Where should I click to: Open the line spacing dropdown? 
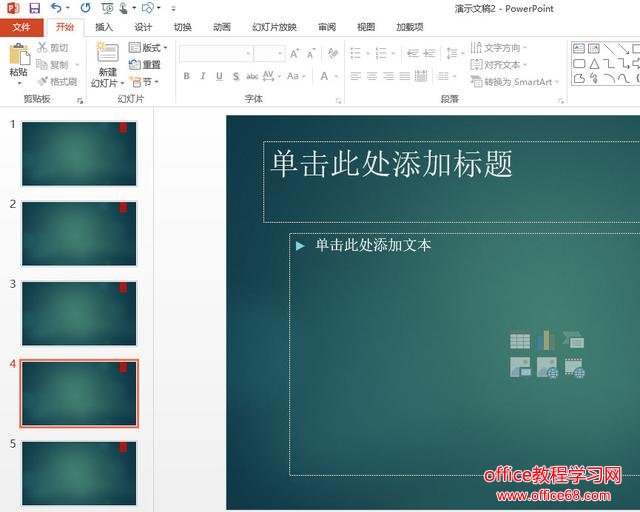455,53
